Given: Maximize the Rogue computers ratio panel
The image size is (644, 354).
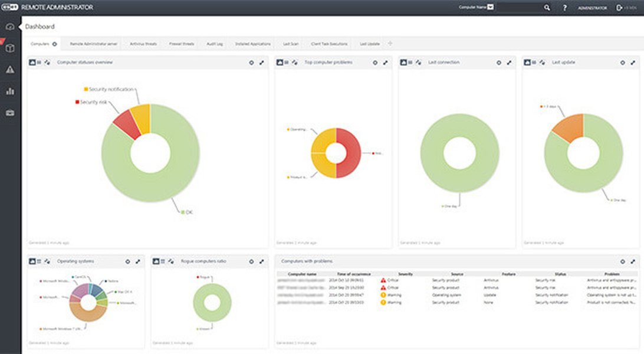Looking at the screenshot, I should [x=262, y=261].
